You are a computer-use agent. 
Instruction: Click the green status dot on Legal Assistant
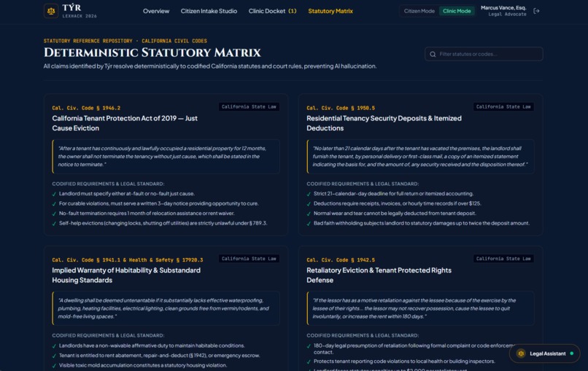[571, 354]
